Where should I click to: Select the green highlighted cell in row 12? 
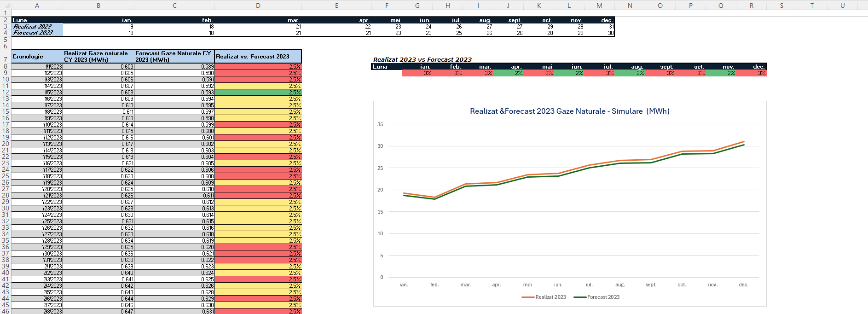click(258, 93)
